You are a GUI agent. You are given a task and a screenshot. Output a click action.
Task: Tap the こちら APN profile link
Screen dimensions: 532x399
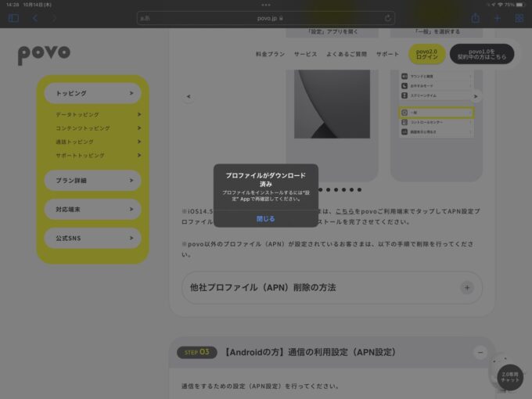[345, 211]
